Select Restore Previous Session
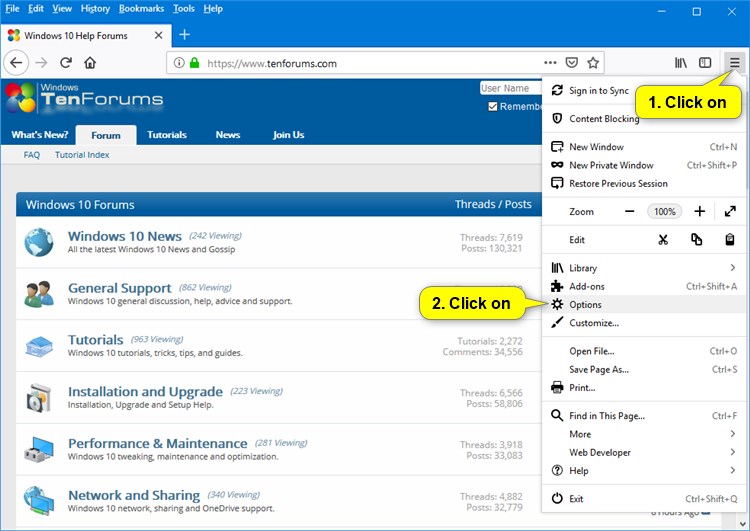Viewport: 750px width, 531px height. [x=644, y=183]
